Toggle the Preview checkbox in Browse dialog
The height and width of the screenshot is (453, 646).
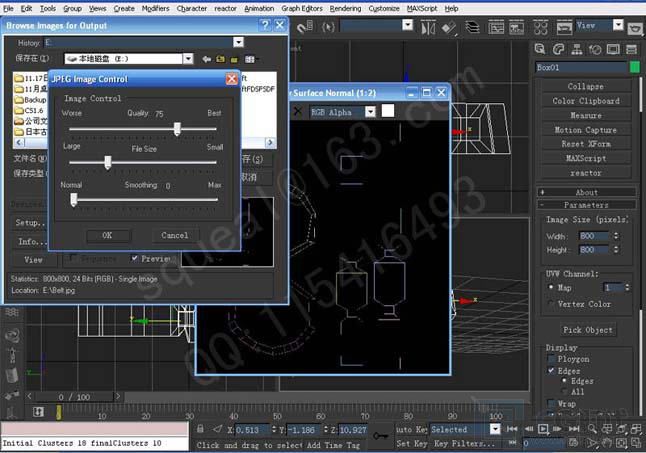(x=134, y=258)
